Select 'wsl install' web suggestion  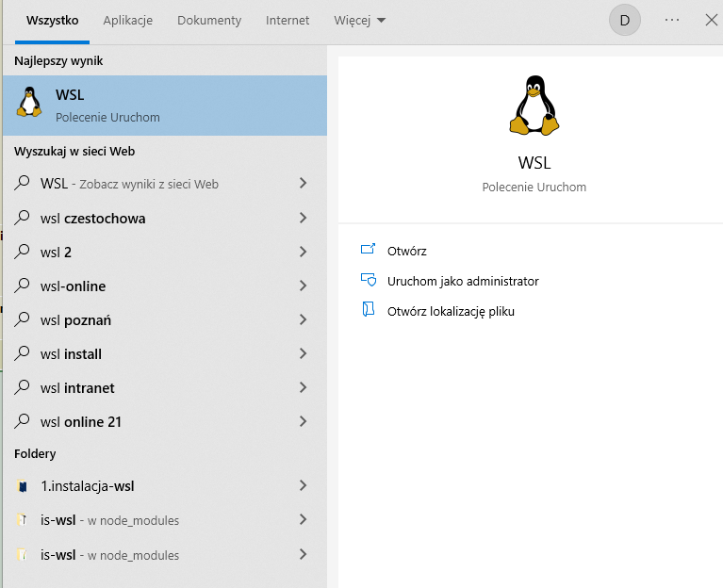click(x=71, y=354)
